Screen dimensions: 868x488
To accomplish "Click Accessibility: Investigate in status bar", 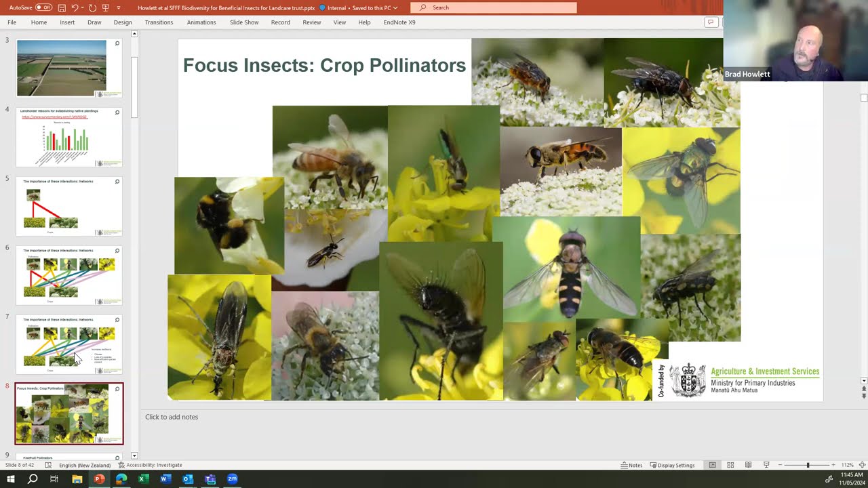I will pyautogui.click(x=150, y=465).
